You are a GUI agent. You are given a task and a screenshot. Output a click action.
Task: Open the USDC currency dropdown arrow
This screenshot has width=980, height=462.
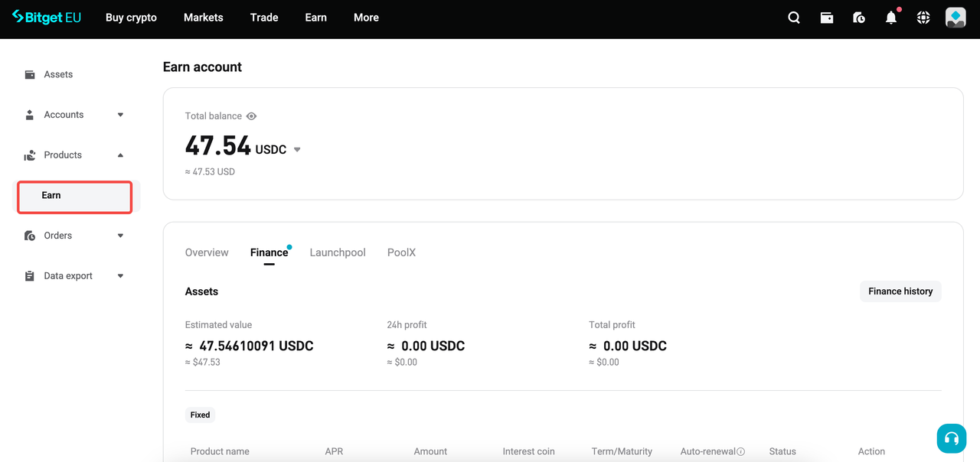tap(297, 150)
